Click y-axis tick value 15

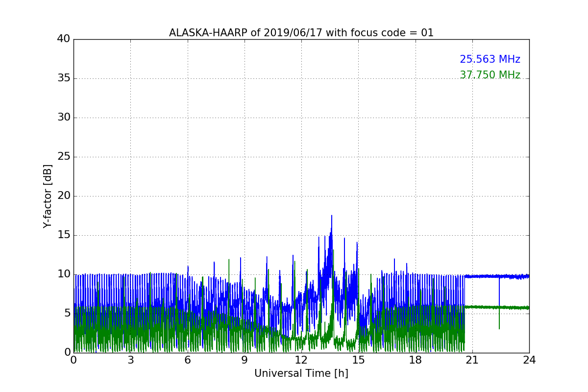pos(64,235)
